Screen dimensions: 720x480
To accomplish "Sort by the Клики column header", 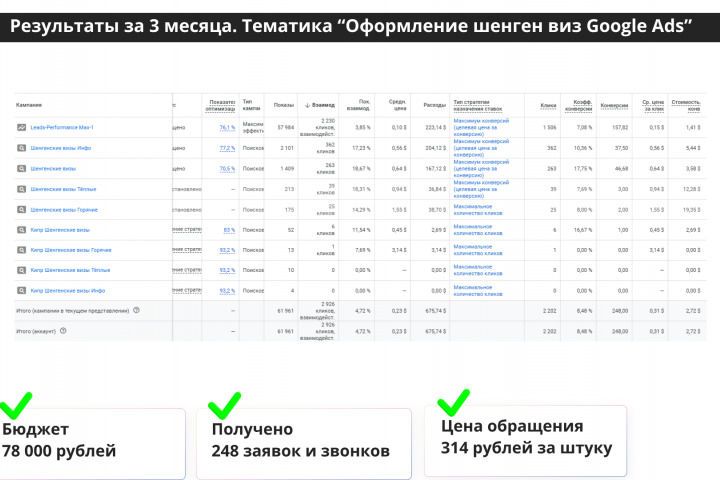I will [x=548, y=106].
